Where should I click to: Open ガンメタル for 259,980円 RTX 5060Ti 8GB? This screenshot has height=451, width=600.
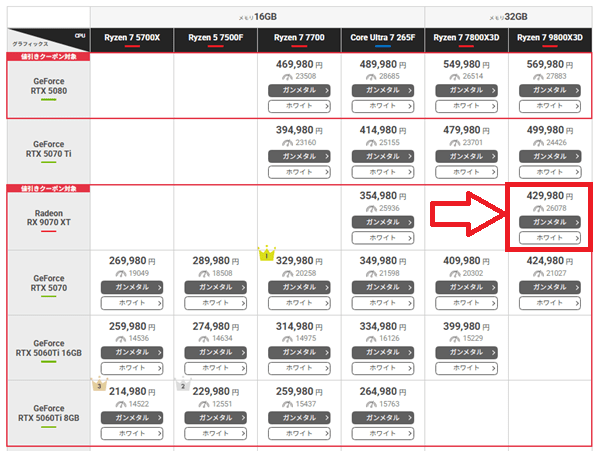click(x=299, y=418)
